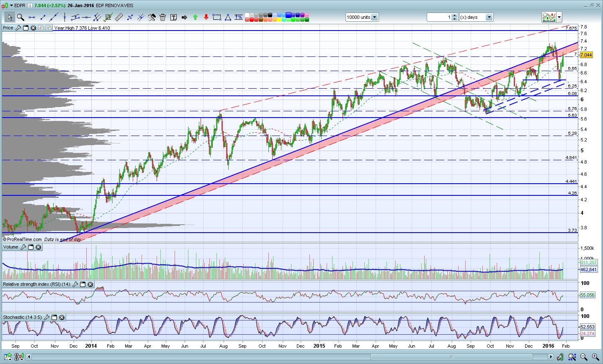Image resolution: width=603 pixels, height=364 pixels.
Task: Pick the black color swatch
Action: [x=270, y=15]
